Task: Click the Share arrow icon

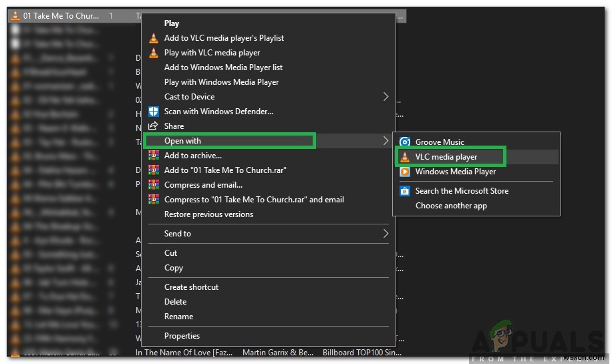Action: click(x=153, y=126)
